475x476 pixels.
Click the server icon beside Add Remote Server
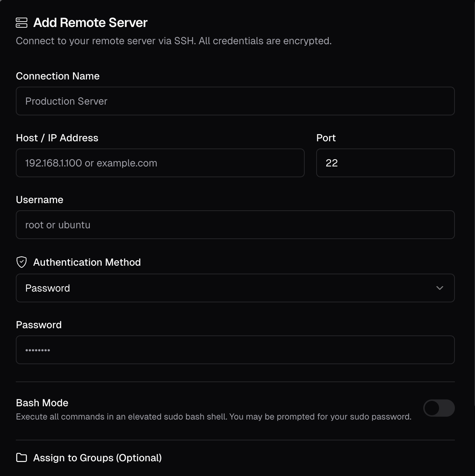22,23
